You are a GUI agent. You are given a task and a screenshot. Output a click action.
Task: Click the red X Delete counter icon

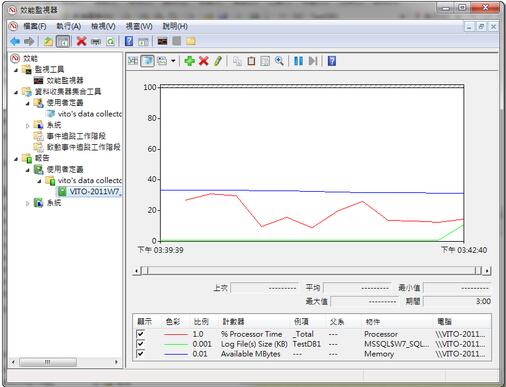(x=203, y=61)
